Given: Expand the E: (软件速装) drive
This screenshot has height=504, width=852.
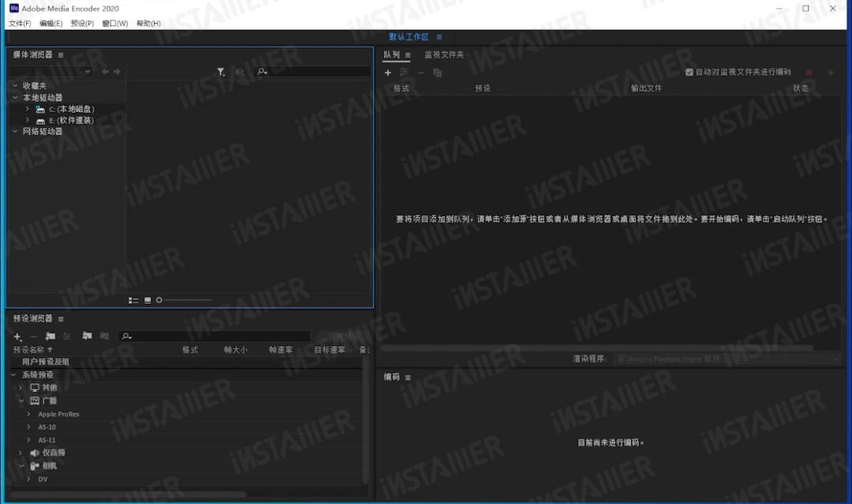Looking at the screenshot, I should coord(27,121).
